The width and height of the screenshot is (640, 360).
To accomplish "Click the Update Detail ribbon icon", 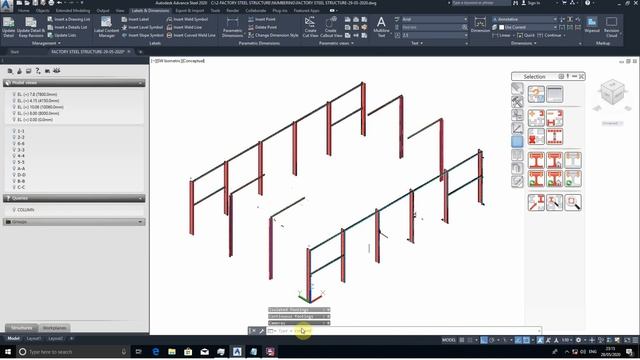I will (8, 27).
